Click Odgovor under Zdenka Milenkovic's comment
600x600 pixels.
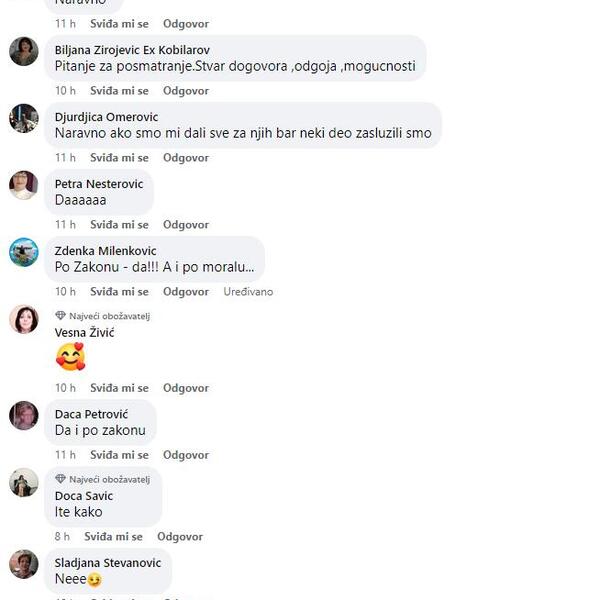(186, 292)
